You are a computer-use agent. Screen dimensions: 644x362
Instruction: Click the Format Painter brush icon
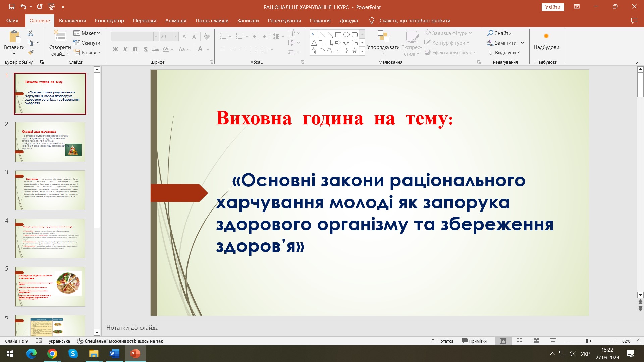31,52
